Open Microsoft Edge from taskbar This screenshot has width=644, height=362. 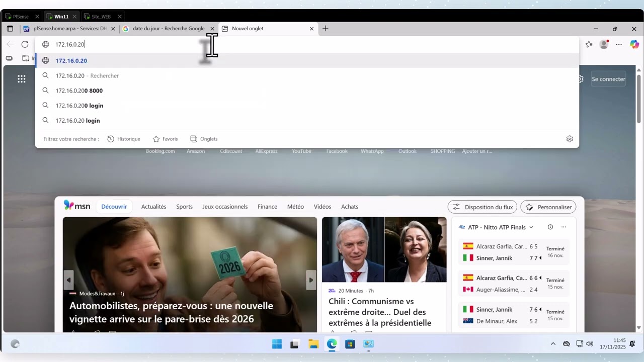pyautogui.click(x=332, y=344)
